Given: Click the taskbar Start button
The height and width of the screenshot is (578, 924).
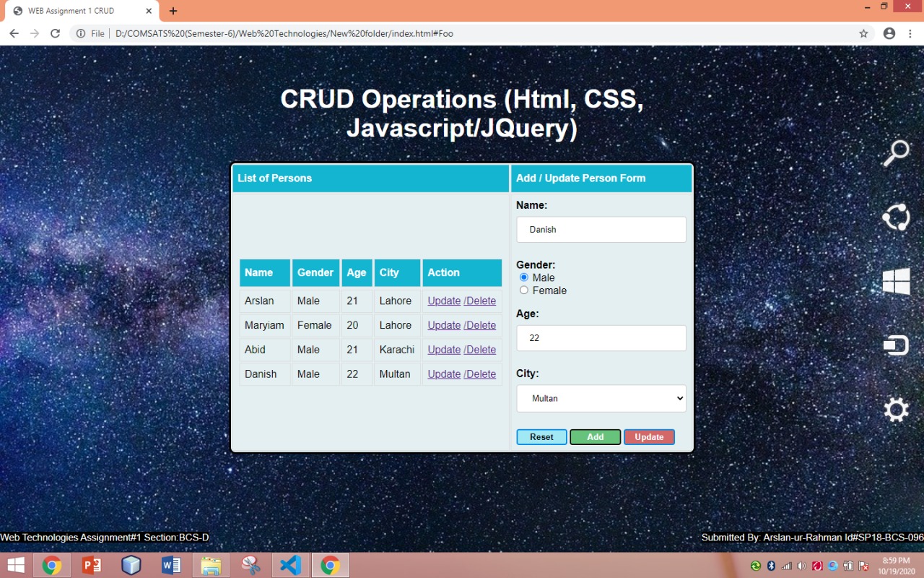Looking at the screenshot, I should click(x=15, y=565).
